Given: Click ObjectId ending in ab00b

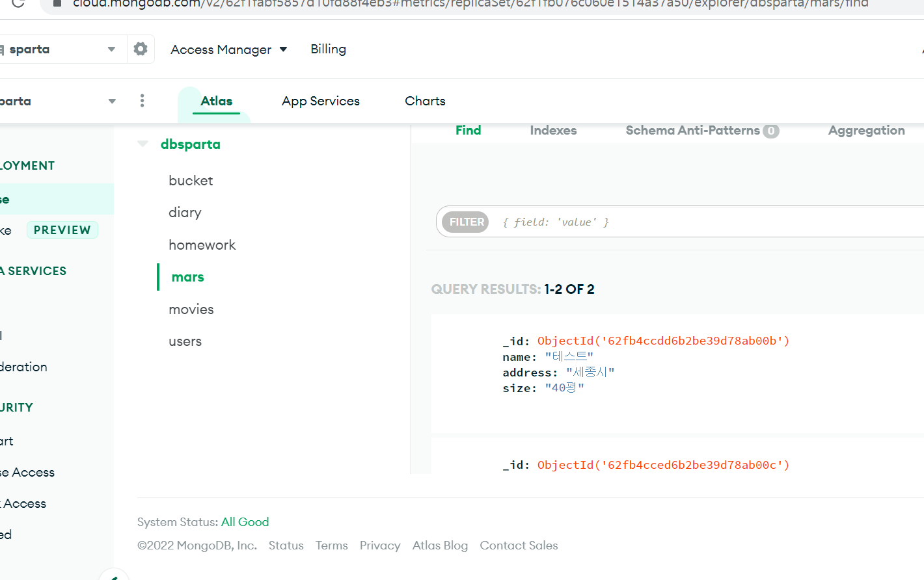Looking at the screenshot, I should click(663, 341).
